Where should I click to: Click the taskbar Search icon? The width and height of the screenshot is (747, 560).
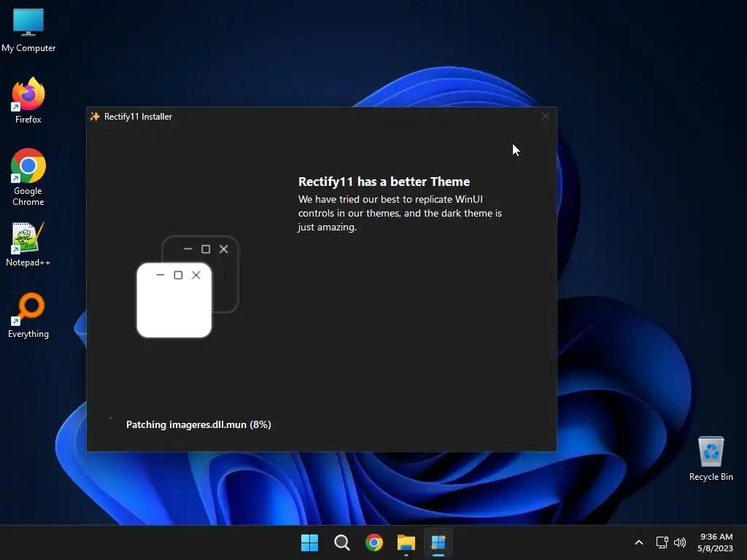click(x=341, y=542)
